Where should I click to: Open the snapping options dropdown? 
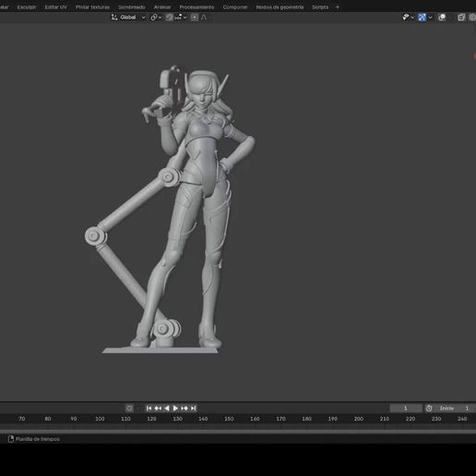pos(181,18)
